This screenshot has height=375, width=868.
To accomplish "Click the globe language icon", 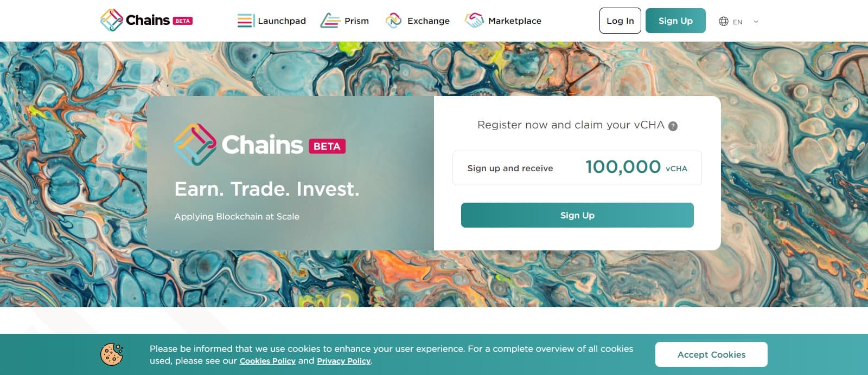I will [x=723, y=22].
